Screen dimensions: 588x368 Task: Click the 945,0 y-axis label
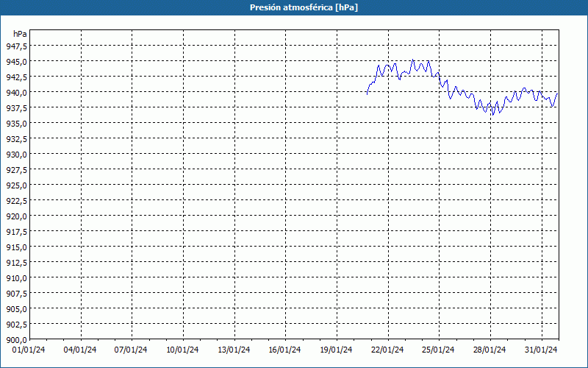(x=16, y=61)
